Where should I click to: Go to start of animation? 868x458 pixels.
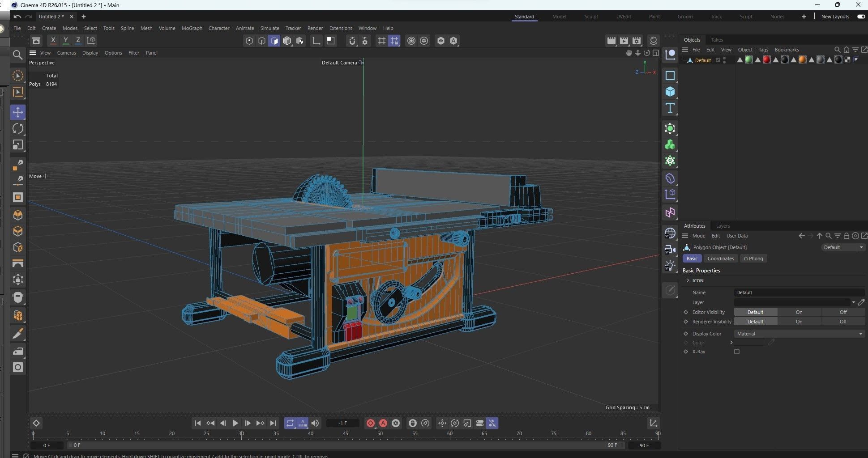197,423
